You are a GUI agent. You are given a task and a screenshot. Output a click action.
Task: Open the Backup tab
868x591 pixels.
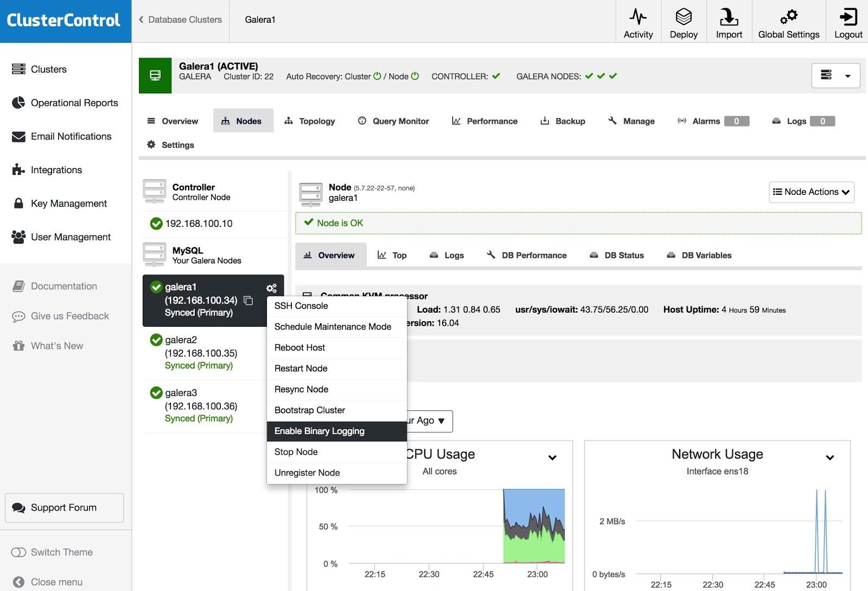point(563,121)
